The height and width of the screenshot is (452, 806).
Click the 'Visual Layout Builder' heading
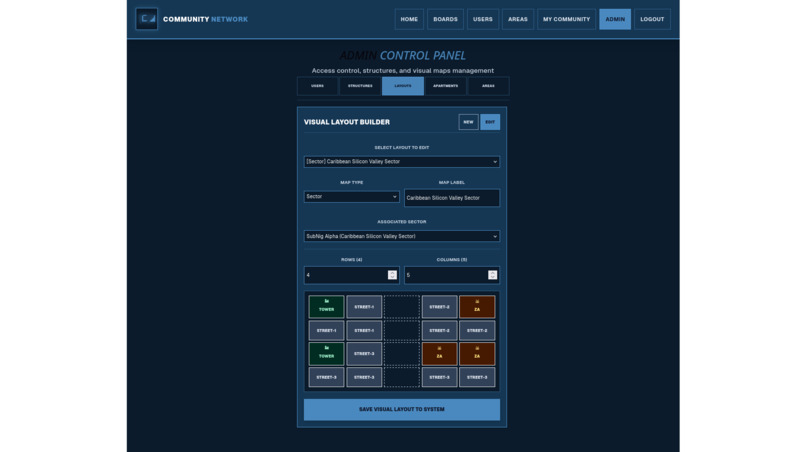click(x=346, y=122)
